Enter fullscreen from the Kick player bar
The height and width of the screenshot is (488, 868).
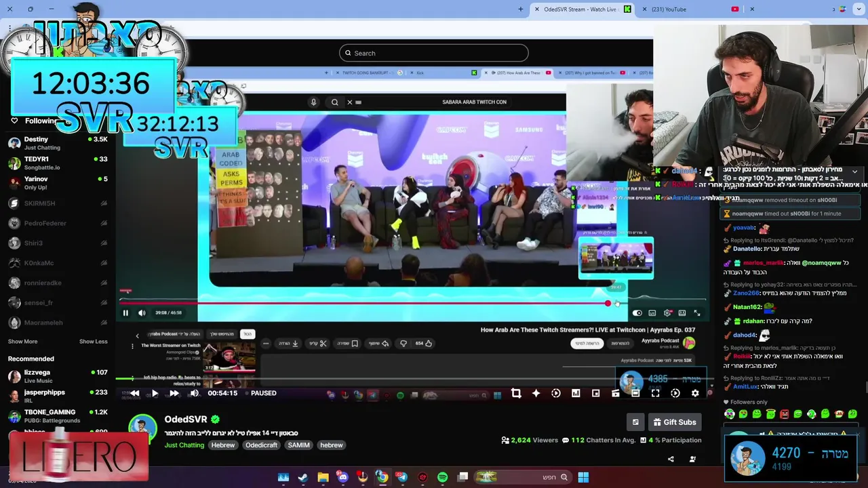click(x=655, y=393)
